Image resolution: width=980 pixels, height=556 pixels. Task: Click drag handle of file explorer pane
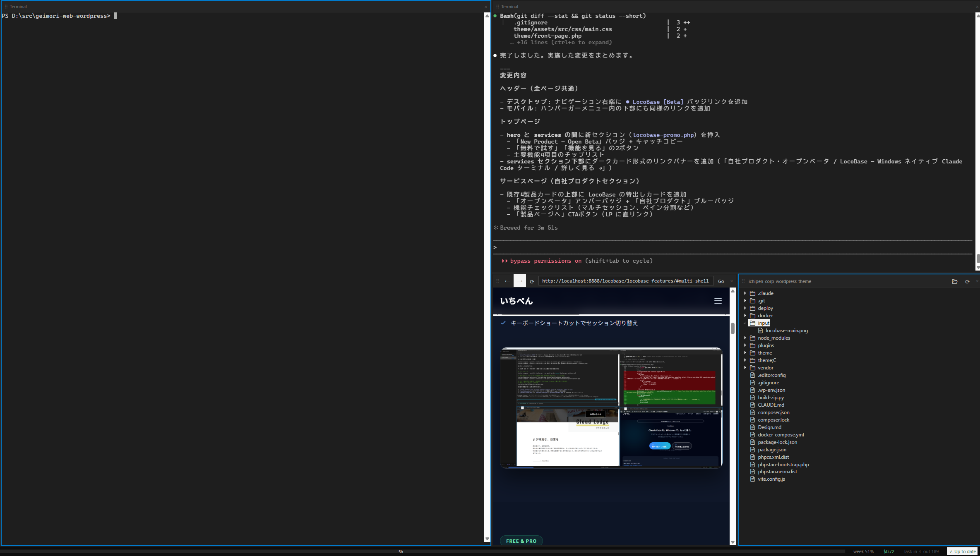743,281
